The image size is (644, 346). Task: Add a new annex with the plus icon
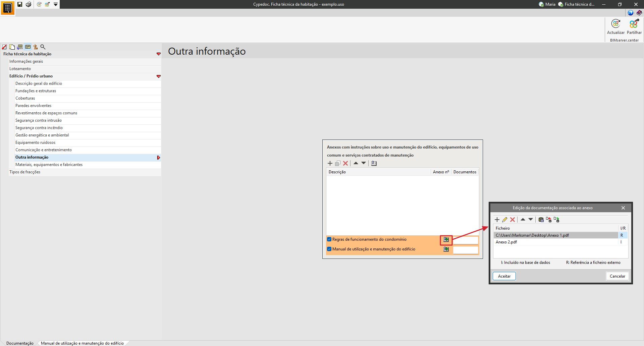point(330,163)
